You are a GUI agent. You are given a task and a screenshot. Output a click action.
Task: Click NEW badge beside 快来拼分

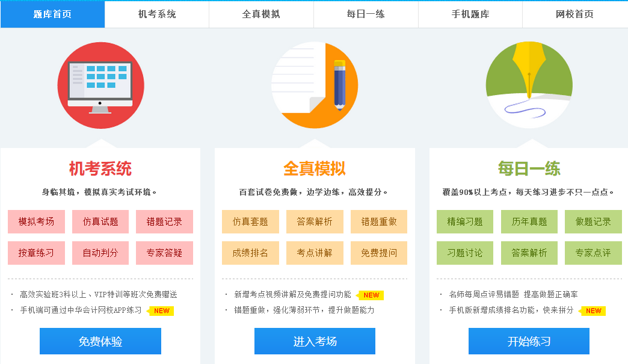(593, 311)
